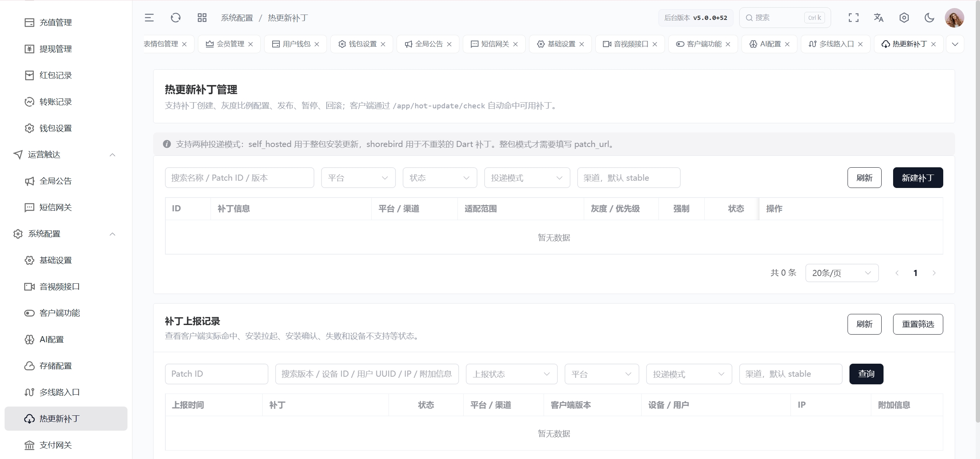Open the 投递模式 dropdown in patch filters

pyautogui.click(x=527, y=178)
